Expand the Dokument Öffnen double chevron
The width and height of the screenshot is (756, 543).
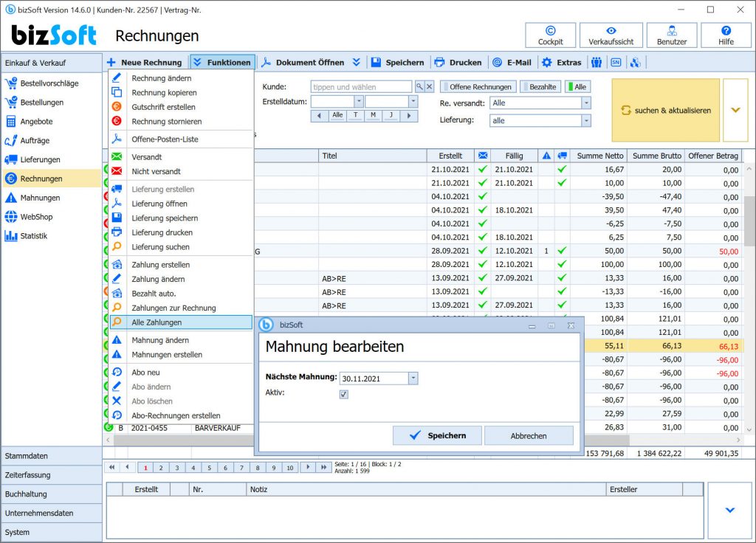pyautogui.click(x=357, y=62)
